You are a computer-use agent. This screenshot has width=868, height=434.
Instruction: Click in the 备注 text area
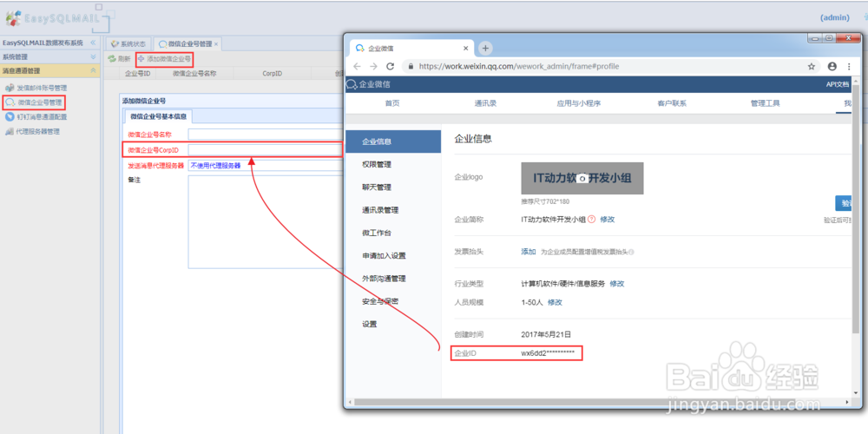coord(265,222)
